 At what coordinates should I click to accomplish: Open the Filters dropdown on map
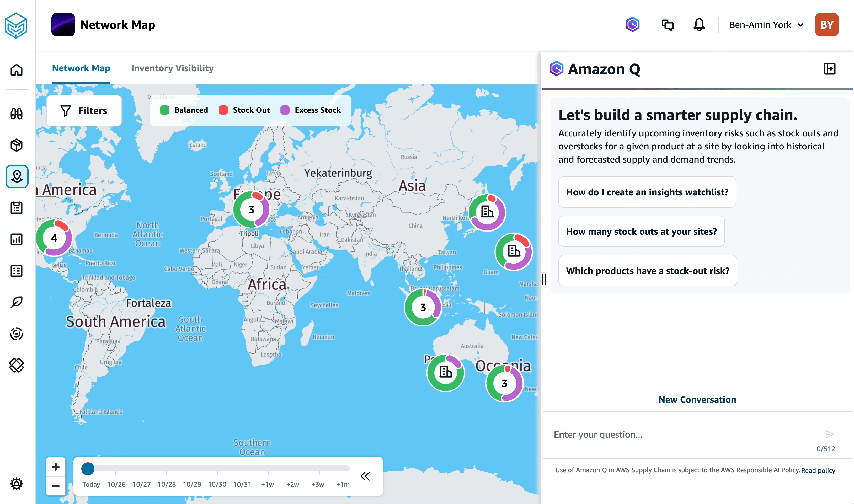84,111
